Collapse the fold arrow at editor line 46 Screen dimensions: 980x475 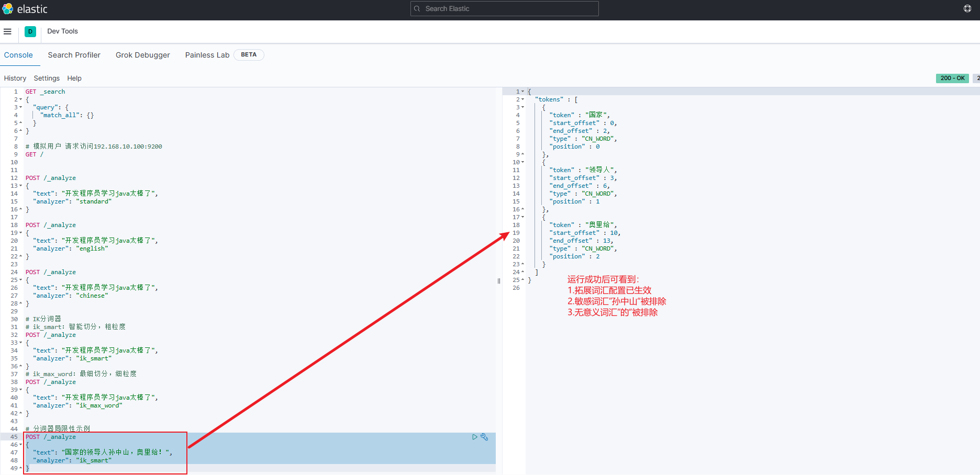coord(20,445)
